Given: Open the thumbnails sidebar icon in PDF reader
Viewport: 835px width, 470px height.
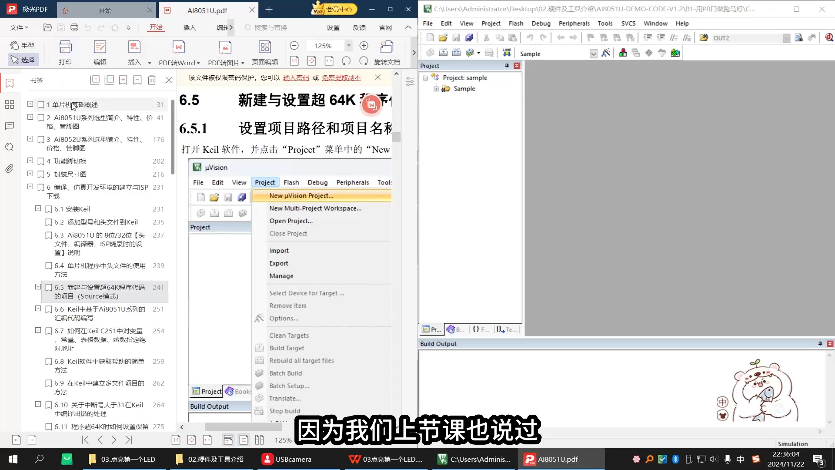Looking at the screenshot, I should click(x=9, y=104).
